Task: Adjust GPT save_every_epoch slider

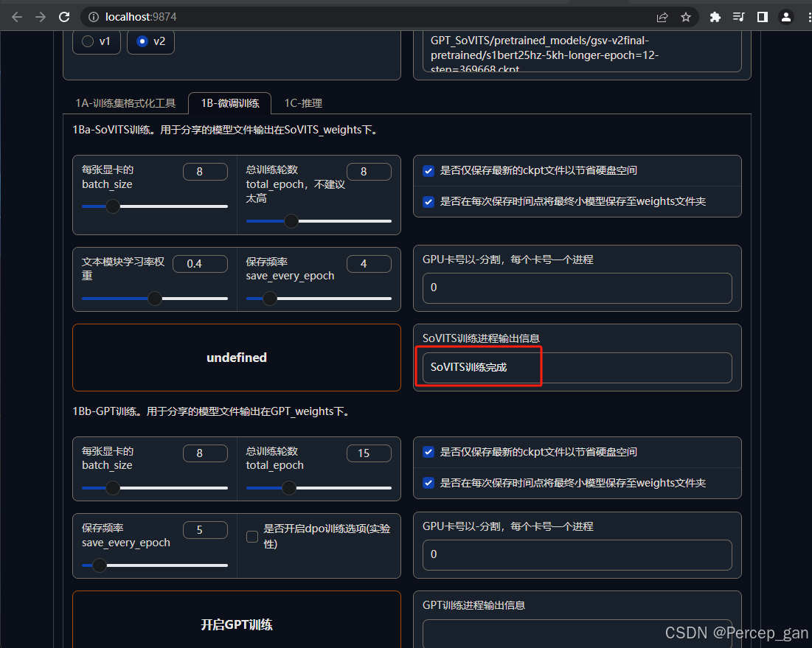Action: pos(155,565)
